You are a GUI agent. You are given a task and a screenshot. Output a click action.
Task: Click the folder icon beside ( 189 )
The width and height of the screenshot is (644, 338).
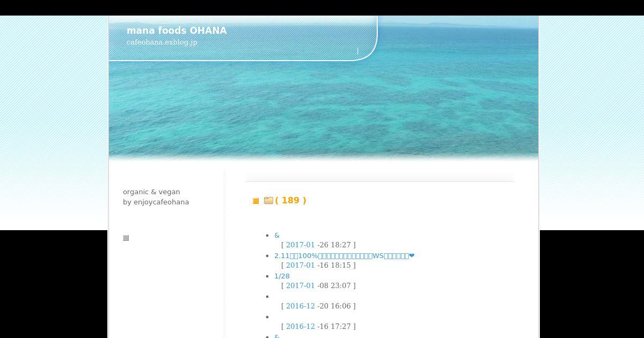click(x=269, y=201)
